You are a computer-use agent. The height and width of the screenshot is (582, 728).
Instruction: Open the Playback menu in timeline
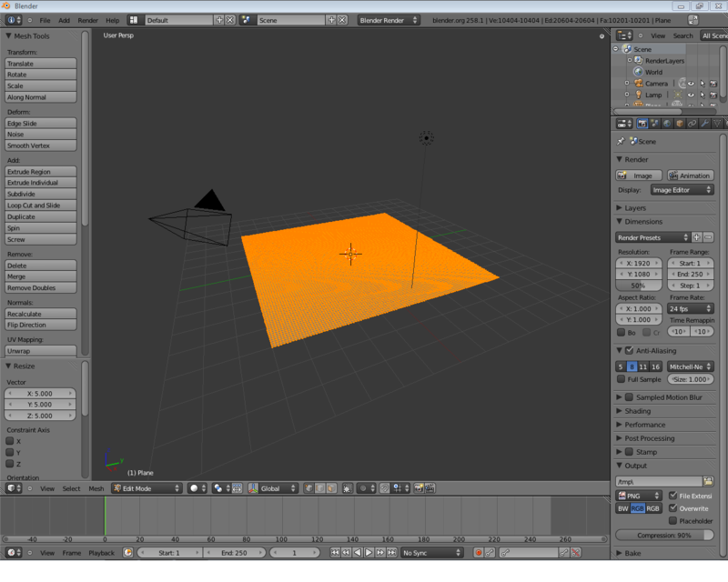click(x=101, y=553)
